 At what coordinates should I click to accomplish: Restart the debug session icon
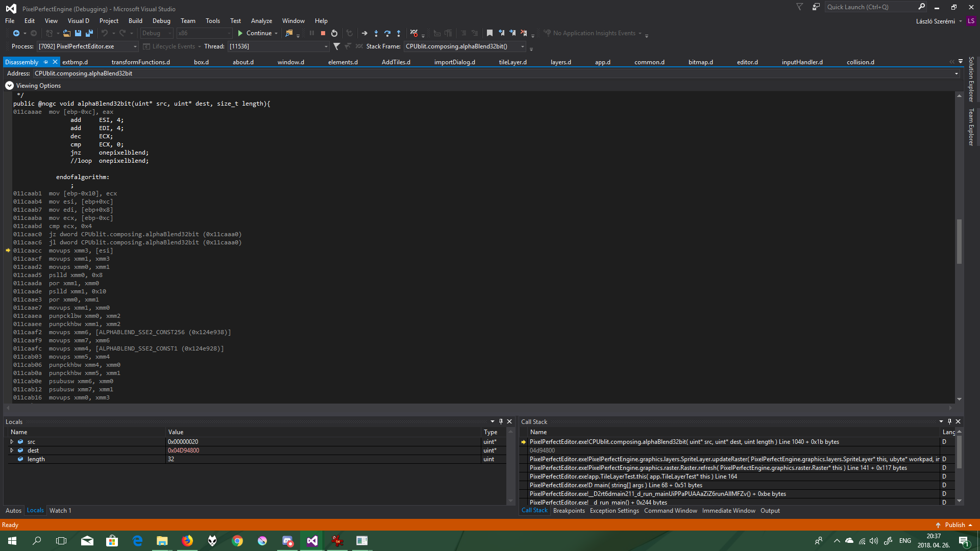(x=334, y=33)
